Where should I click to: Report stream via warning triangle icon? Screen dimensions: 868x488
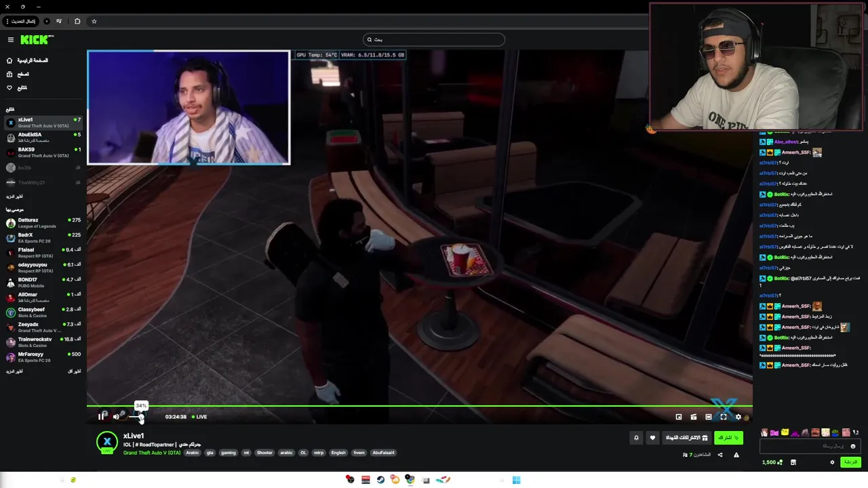736,455
